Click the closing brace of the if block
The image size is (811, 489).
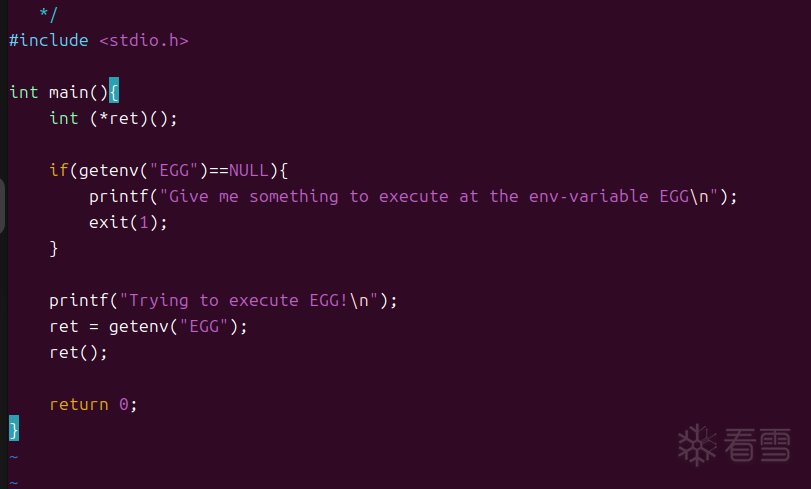point(54,248)
